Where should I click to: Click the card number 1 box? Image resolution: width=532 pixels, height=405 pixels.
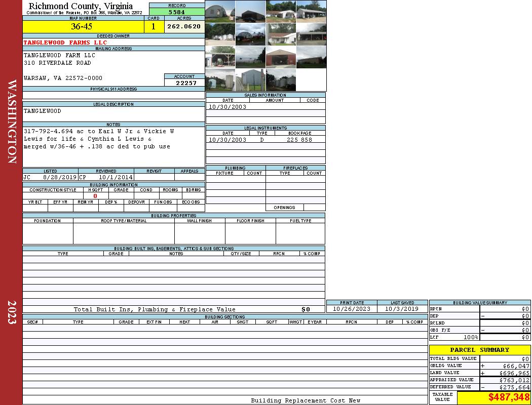[x=154, y=27]
